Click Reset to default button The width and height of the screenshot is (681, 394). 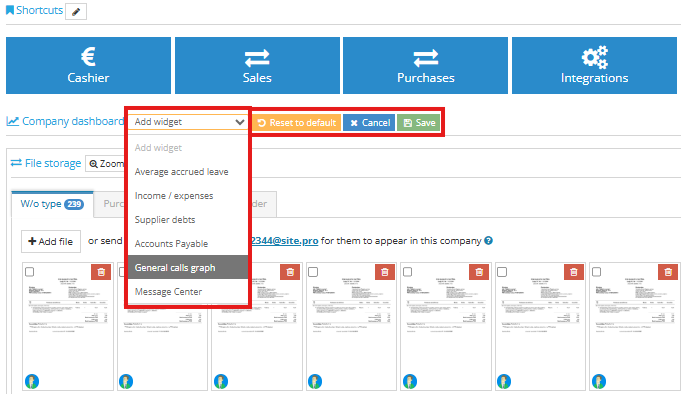(x=297, y=123)
